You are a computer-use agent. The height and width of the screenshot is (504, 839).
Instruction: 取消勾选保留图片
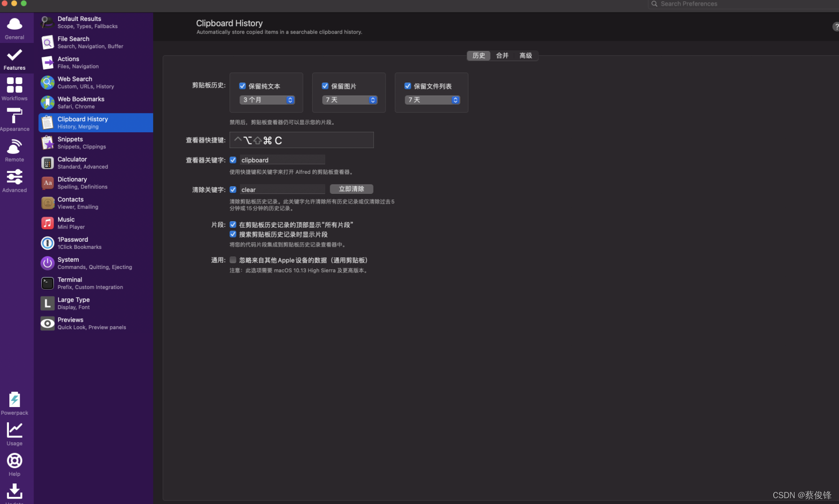pos(325,86)
